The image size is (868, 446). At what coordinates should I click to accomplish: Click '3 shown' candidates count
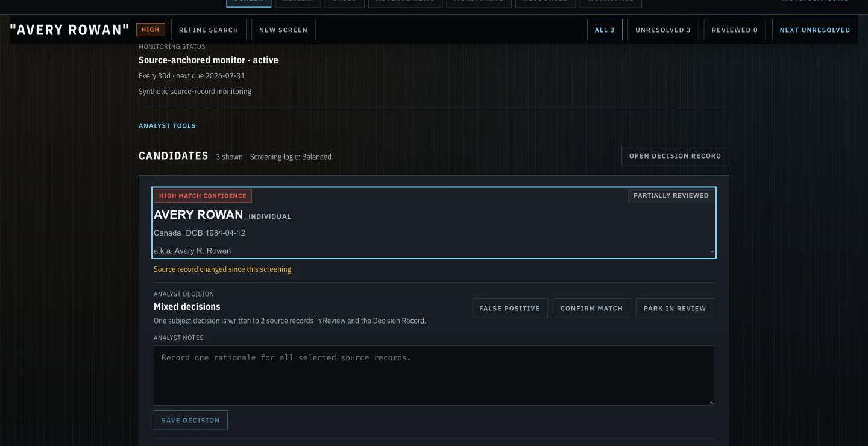(230, 157)
